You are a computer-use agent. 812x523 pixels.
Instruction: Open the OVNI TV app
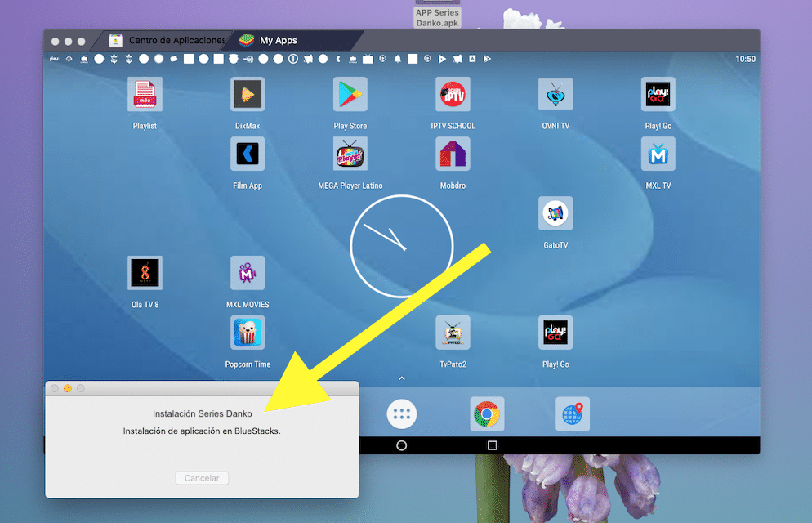point(555,95)
